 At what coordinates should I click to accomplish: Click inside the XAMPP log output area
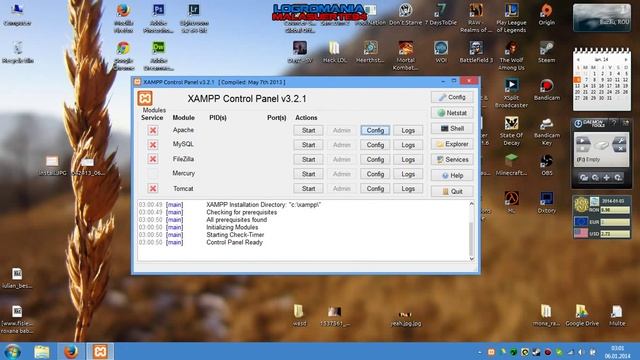pyautogui.click(x=303, y=231)
